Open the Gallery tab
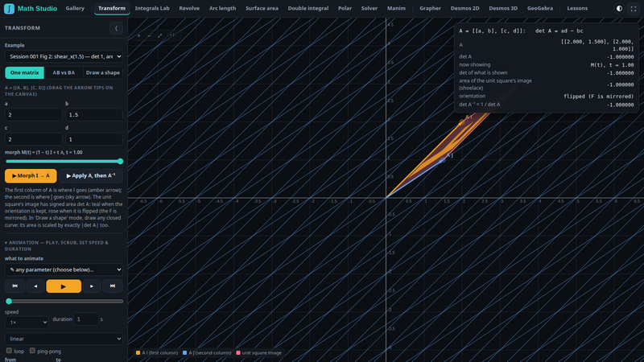The height and width of the screenshot is (362, 644). click(x=75, y=8)
